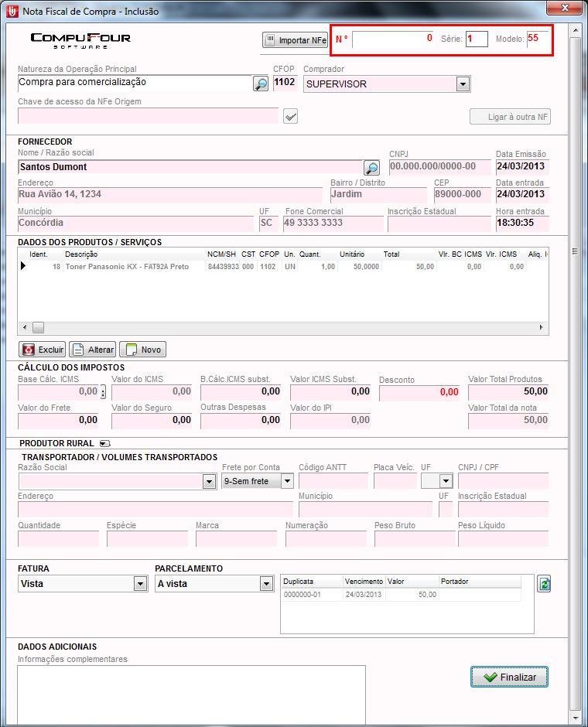Viewport: 588px width, 727px height.
Task: Open search for Natureza da Operação
Action: pos(261,84)
